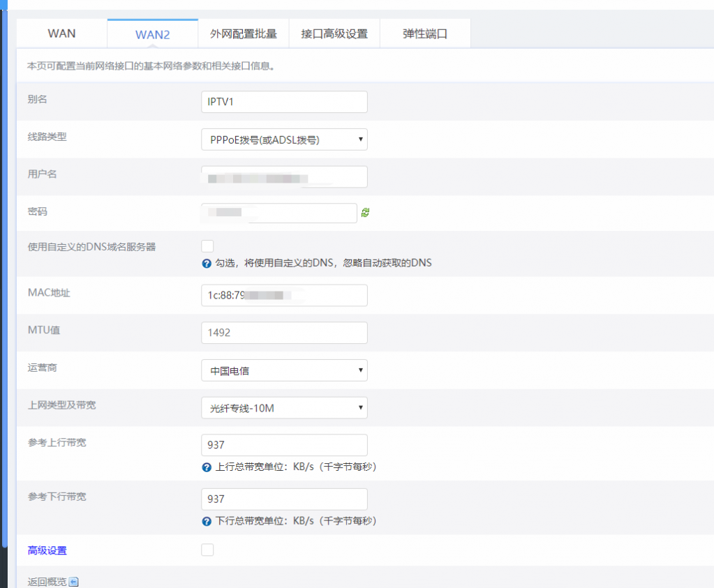
Task: Click the green refresh icon beside the password field
Action: tap(365, 213)
